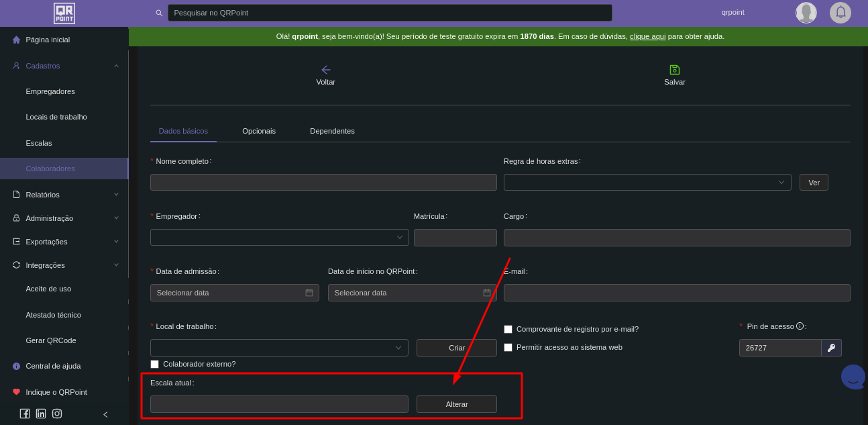Click the key icon beside Pin de acesso
Image resolution: width=868 pixels, height=425 pixels.
click(x=831, y=348)
